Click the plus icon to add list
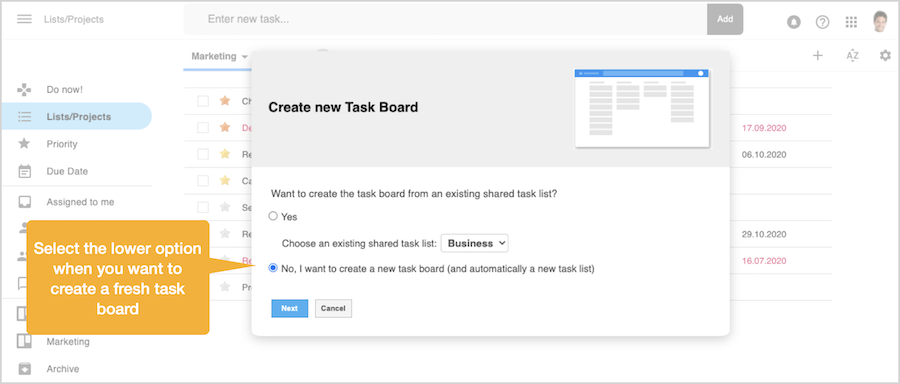The image size is (900, 384). pyautogui.click(x=818, y=56)
